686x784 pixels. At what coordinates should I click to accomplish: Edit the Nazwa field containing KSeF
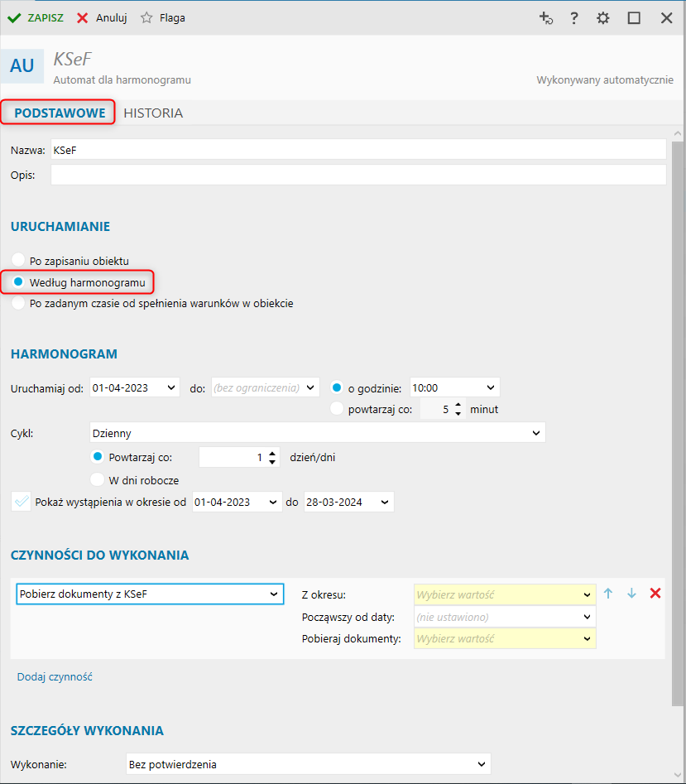point(358,150)
